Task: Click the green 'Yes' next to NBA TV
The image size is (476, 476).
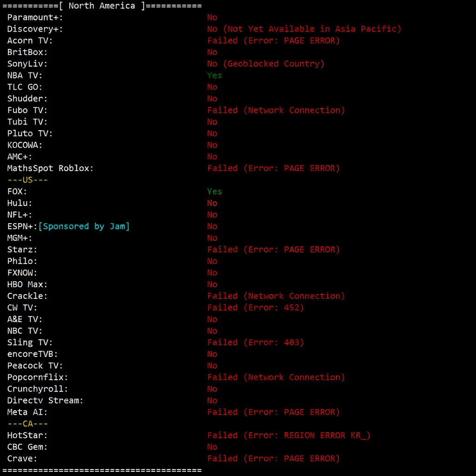Action: point(214,75)
